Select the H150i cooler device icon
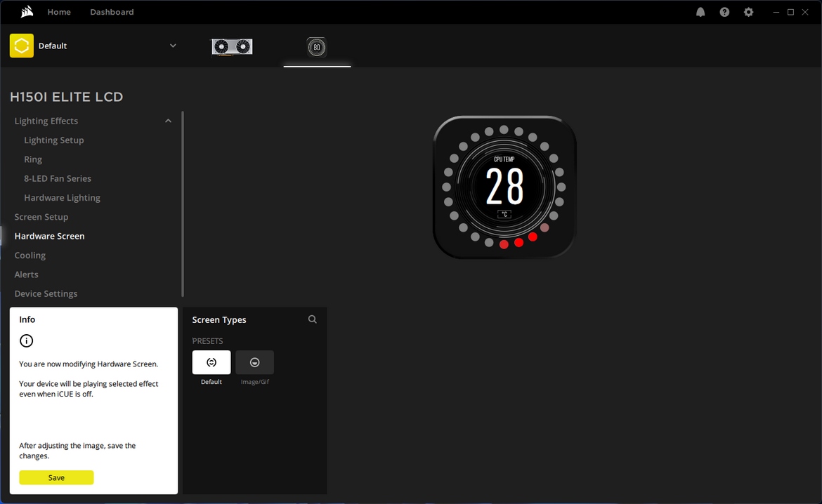The height and width of the screenshot is (504, 822). pos(317,47)
